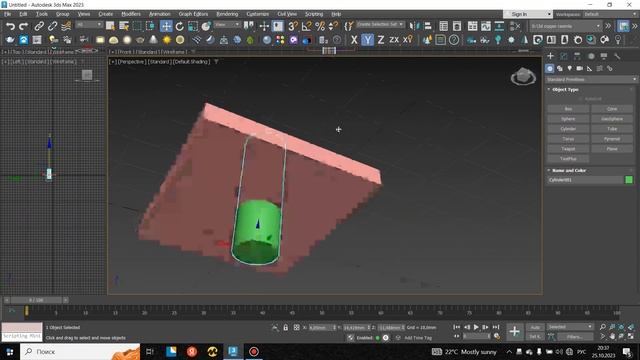Activate the Select and Scale tool

[193, 26]
